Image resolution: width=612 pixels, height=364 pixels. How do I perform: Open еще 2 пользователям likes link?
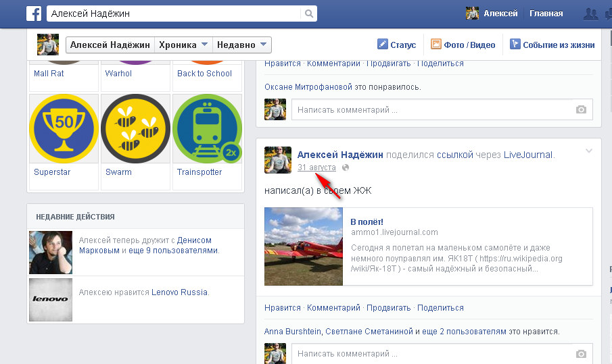pyautogui.click(x=464, y=332)
